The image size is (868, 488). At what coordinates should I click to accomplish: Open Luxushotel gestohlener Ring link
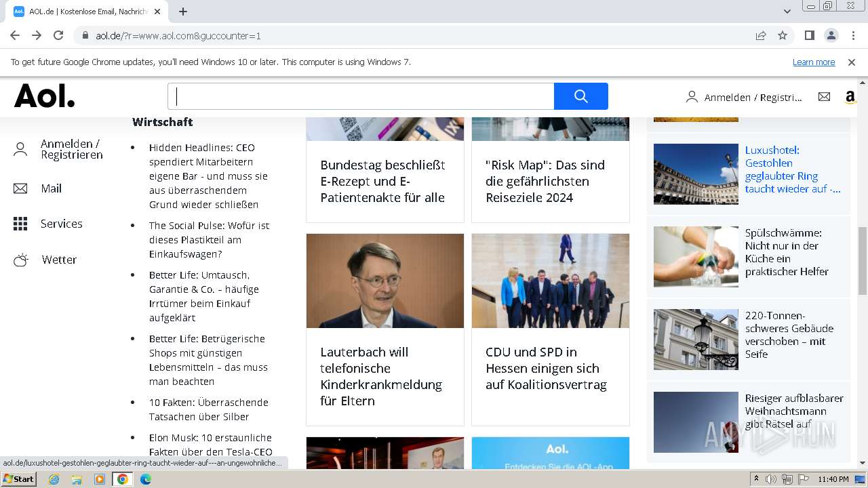[x=793, y=169]
